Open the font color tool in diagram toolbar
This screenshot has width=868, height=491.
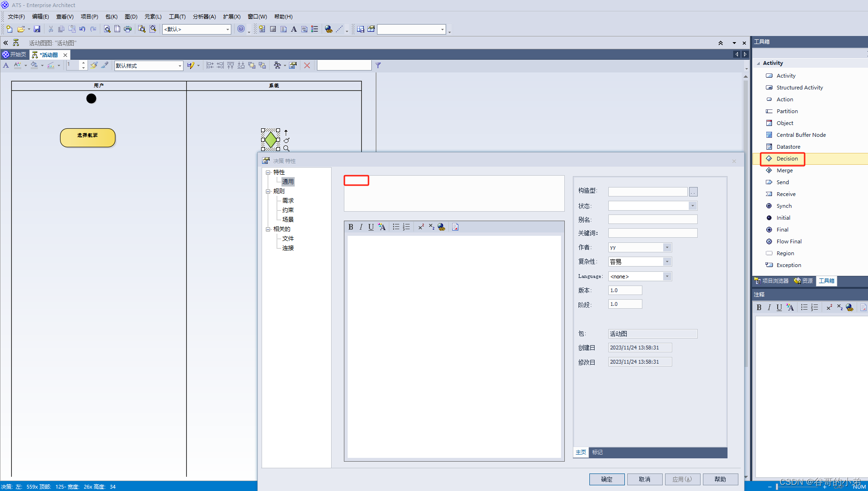(18, 65)
